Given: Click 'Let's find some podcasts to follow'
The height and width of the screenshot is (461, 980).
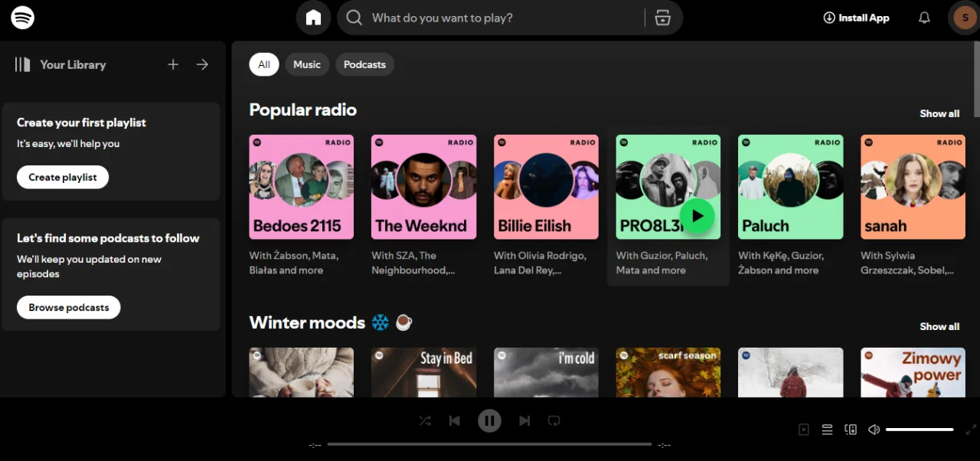Looking at the screenshot, I should click(108, 238).
